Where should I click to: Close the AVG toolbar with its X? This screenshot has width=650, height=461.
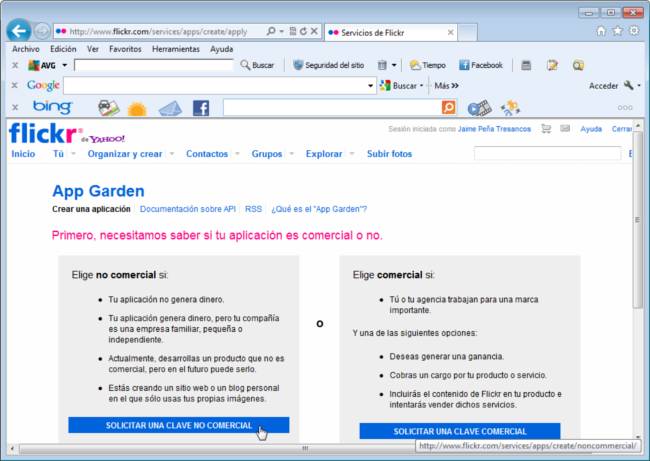pyautogui.click(x=15, y=65)
